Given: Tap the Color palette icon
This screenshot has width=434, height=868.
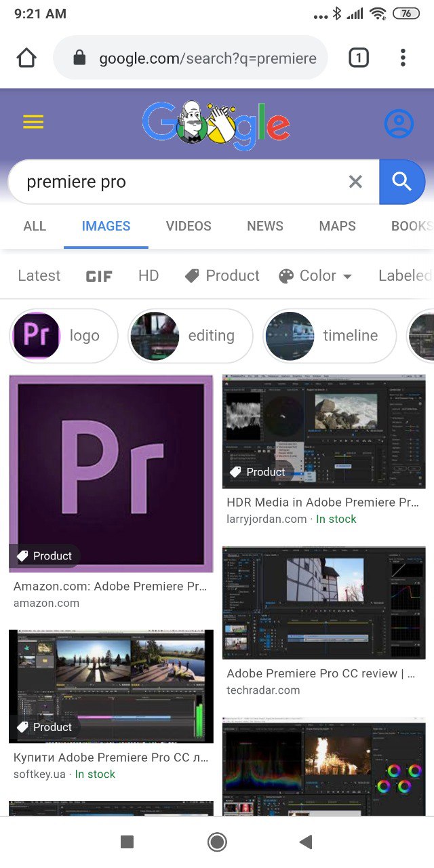Looking at the screenshot, I should [x=286, y=276].
